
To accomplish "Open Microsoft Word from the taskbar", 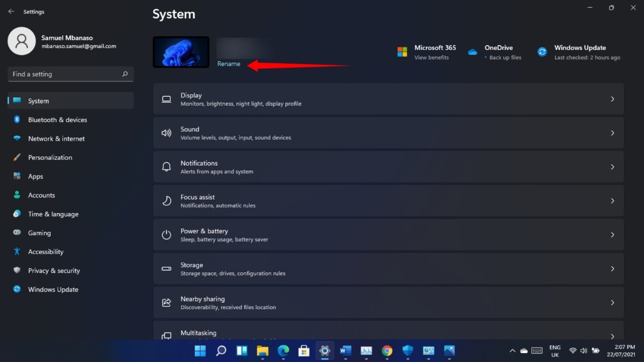I will coord(345,351).
